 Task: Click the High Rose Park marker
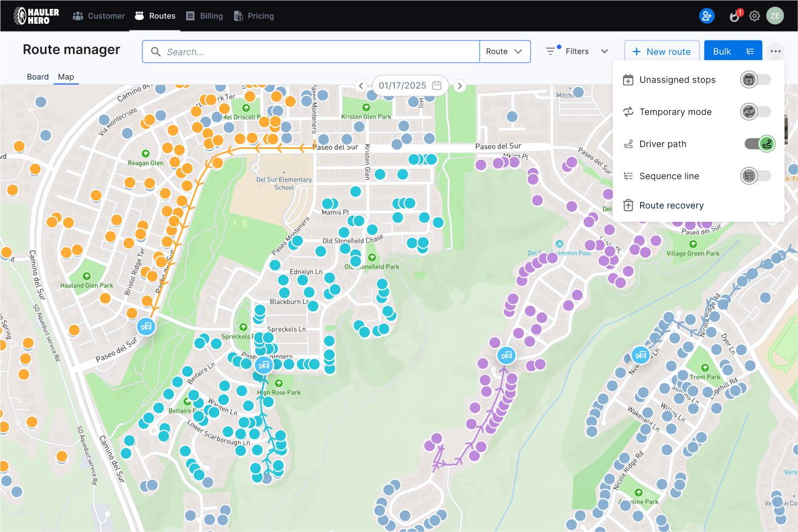click(x=279, y=383)
